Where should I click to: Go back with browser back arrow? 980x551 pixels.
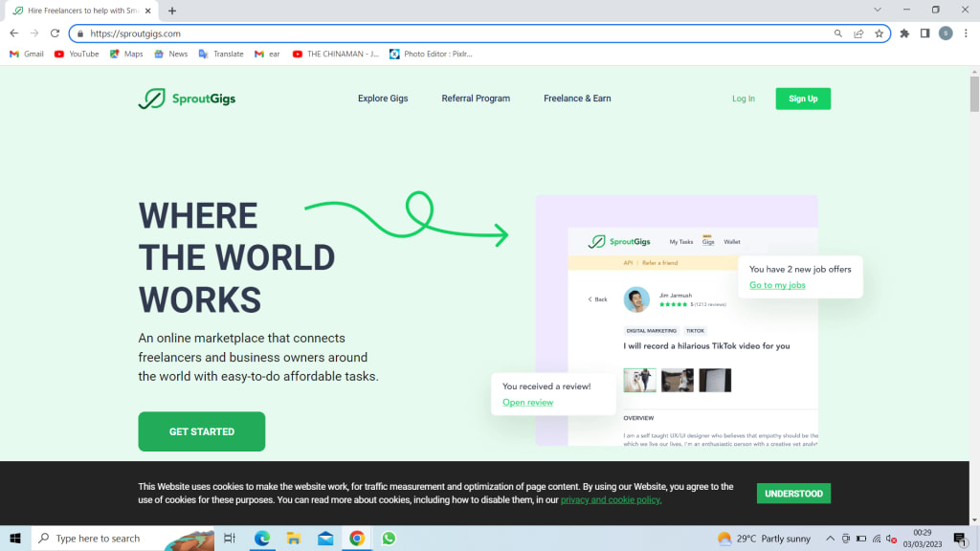pyautogui.click(x=14, y=33)
